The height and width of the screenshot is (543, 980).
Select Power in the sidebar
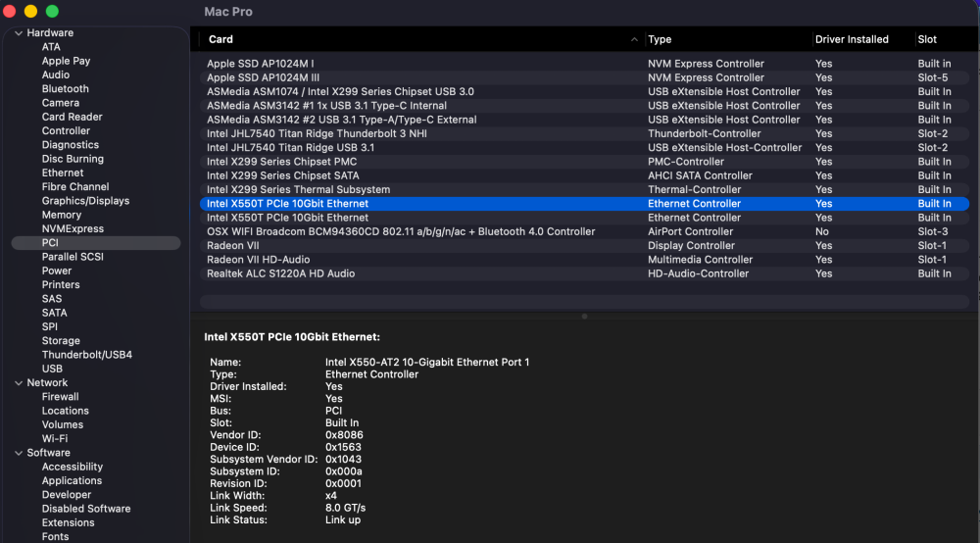(56, 271)
